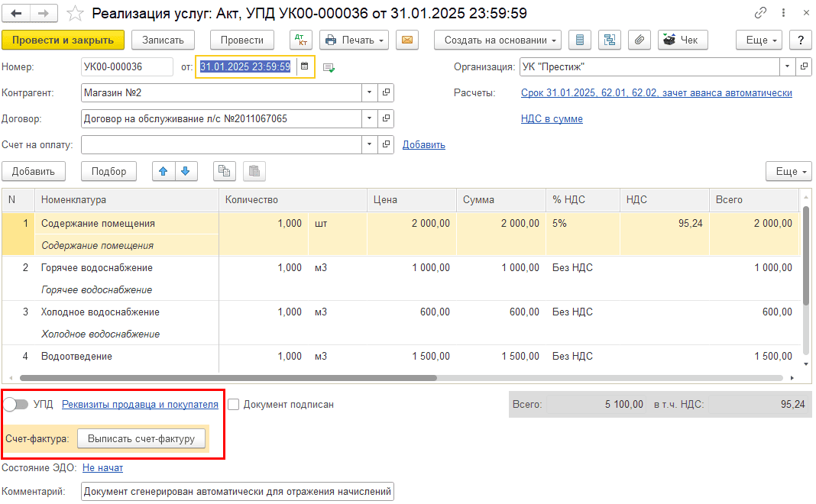
Task: Check the Документ подписан checkbox
Action: [x=234, y=405]
